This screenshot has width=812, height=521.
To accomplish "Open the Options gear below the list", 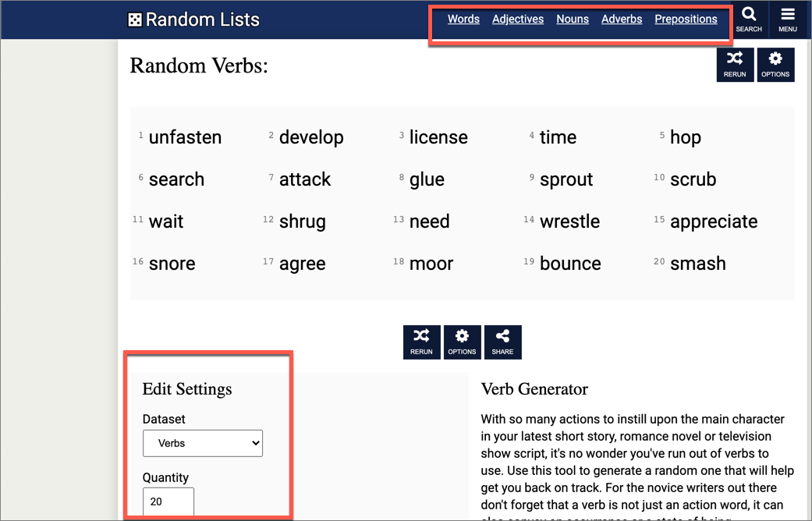I will (462, 342).
